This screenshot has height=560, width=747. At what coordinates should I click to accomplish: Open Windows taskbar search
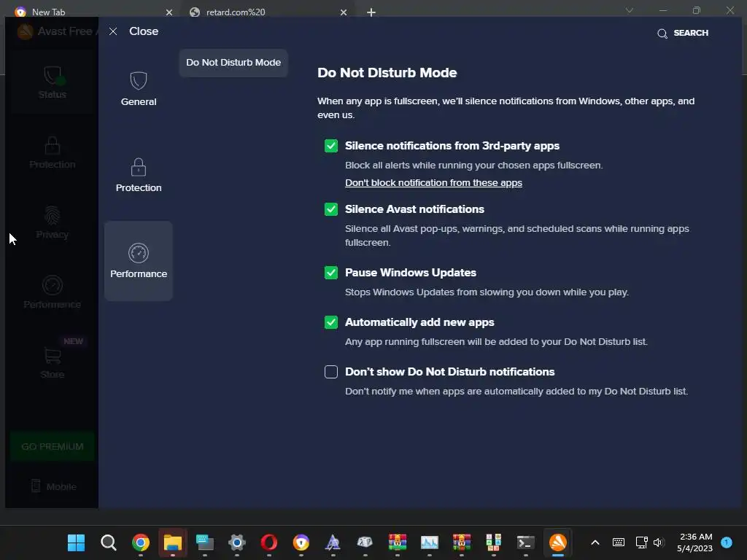point(109,542)
